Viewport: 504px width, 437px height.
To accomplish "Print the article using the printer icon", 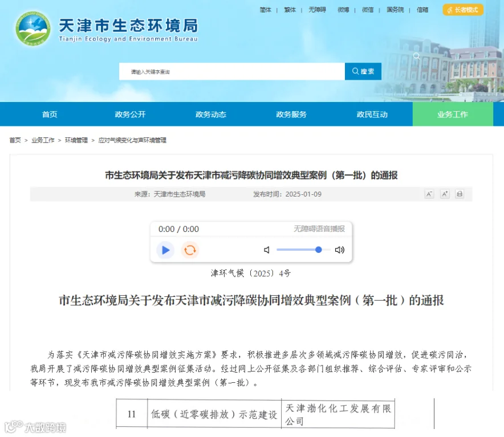I will [460, 194].
